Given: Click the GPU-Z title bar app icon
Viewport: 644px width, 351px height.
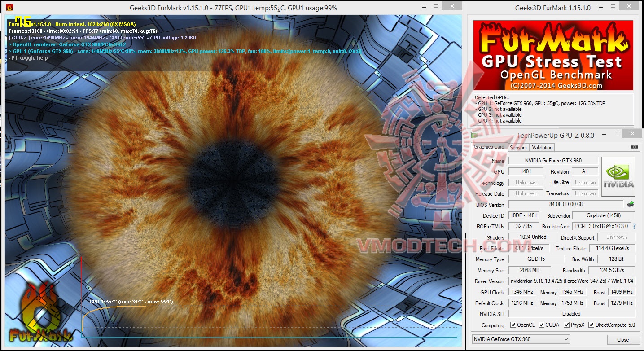Looking at the screenshot, I should click(474, 135).
